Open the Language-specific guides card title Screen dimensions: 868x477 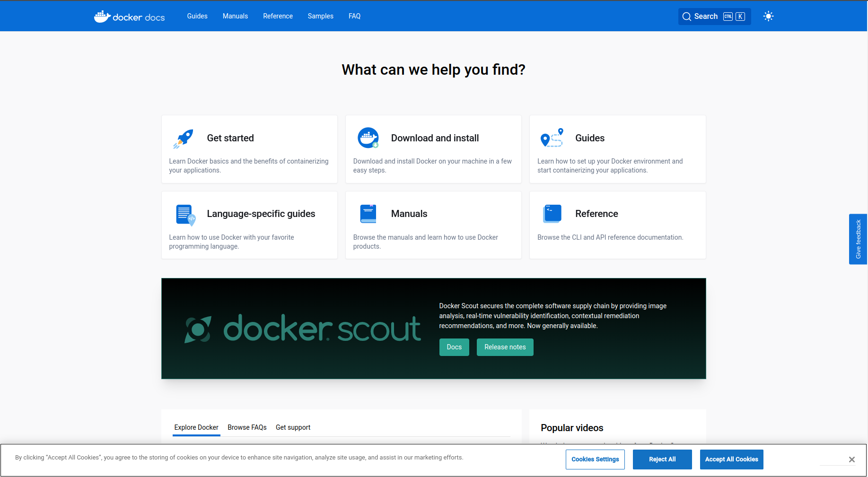click(x=261, y=214)
